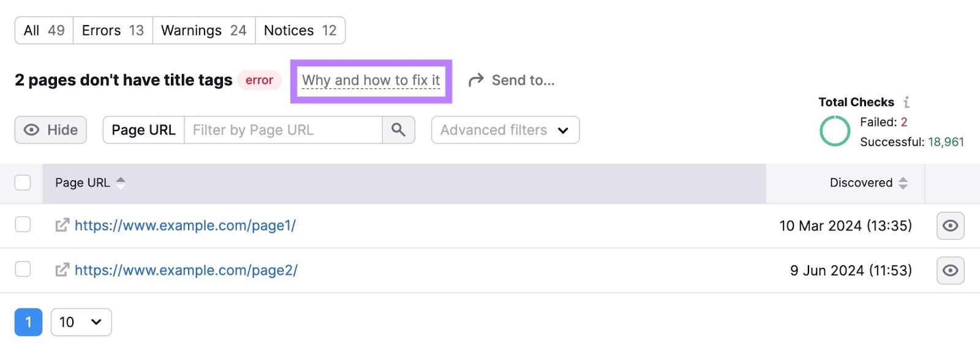Open the rows-per-page dropdown showing 10
980x353 pixels.
coord(80,322)
